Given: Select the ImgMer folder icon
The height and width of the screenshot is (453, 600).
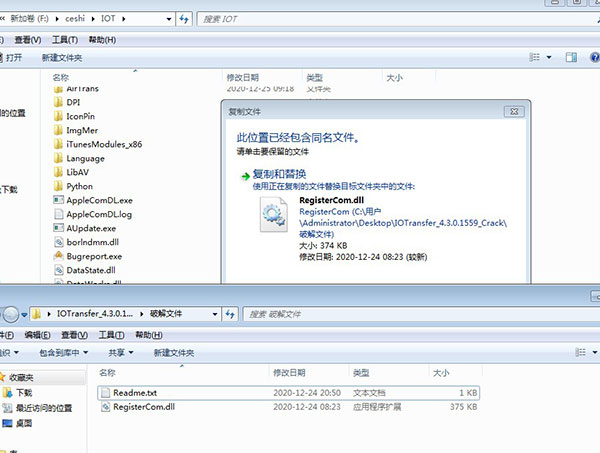Looking at the screenshot, I should [58, 130].
